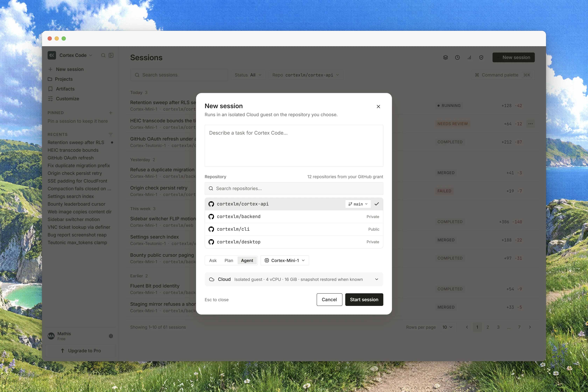The width and height of the screenshot is (588, 392).
Task: Open Artifacts in the sidebar
Action: coord(80,89)
